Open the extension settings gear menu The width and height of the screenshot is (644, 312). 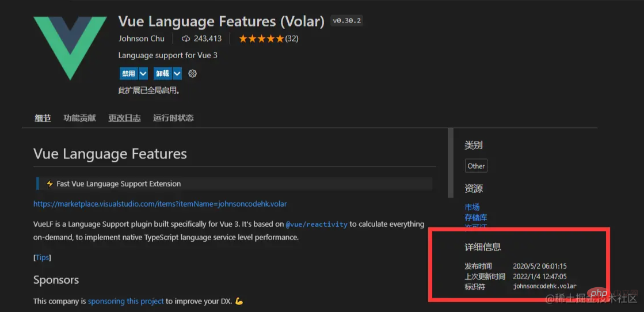click(193, 74)
